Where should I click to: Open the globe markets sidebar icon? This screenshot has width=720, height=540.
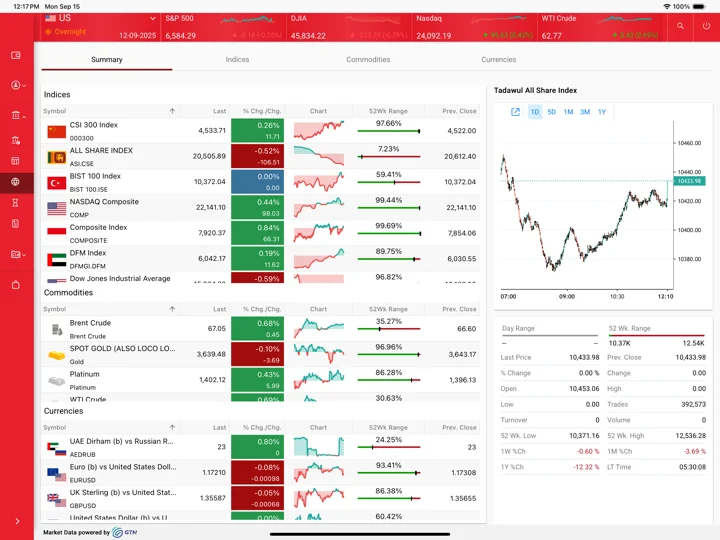(16, 182)
